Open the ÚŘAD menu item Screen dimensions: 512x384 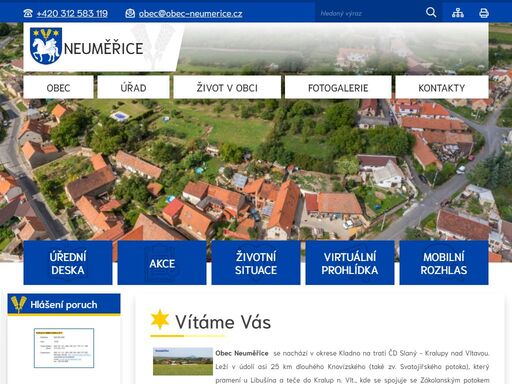[x=133, y=87]
